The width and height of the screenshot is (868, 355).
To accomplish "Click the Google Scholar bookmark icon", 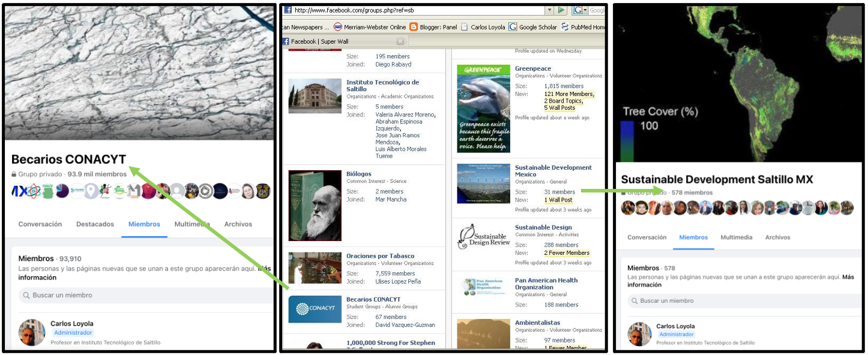I will coord(513,27).
